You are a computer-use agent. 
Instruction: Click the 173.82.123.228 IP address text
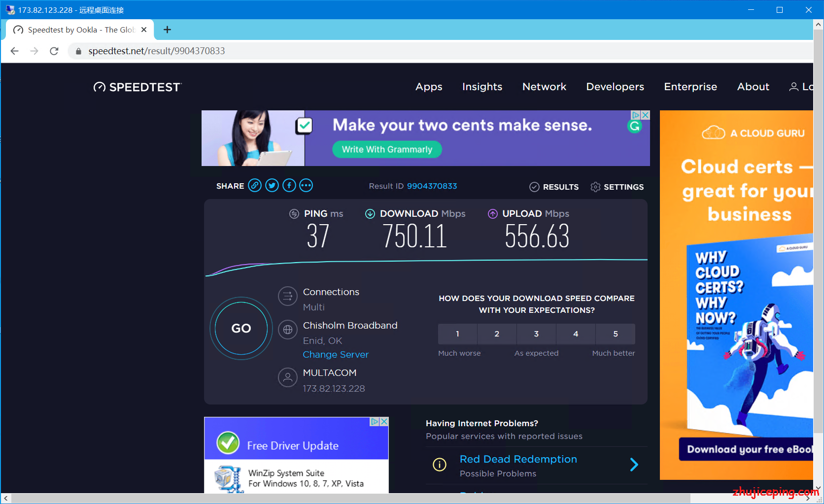(334, 389)
